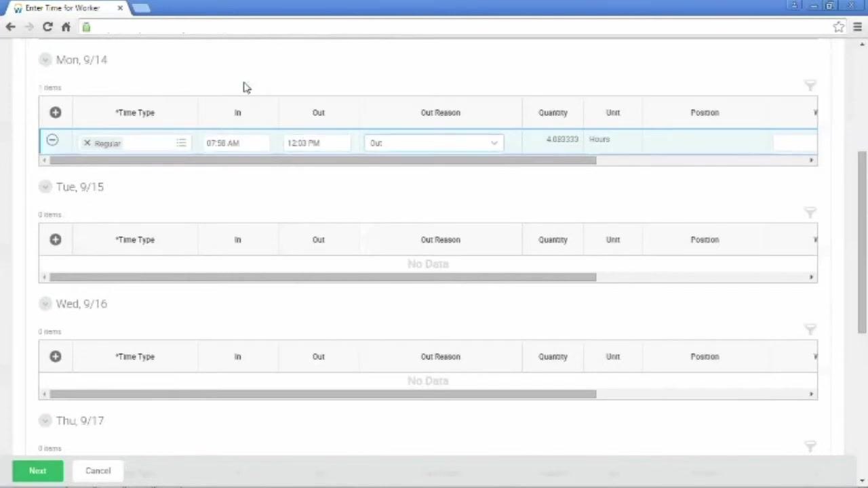Viewport: 868px width, 488px height.
Task: Remove the Regular time row on Monday
Action: [x=52, y=140]
